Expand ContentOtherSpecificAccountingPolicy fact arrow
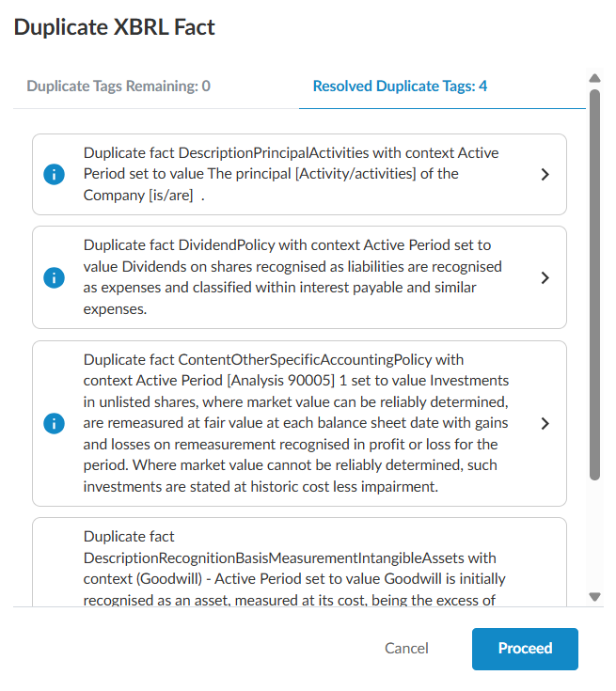Image resolution: width=616 pixels, height=691 pixels. coord(545,424)
